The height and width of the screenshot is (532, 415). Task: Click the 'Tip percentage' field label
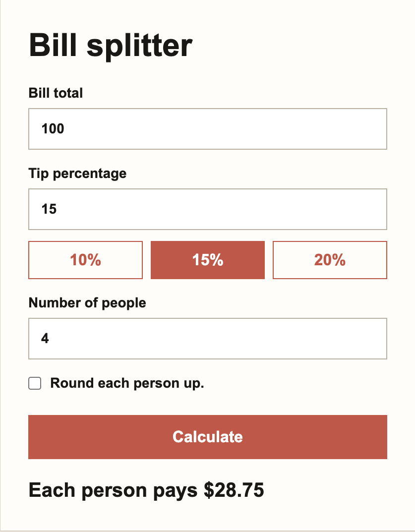(77, 174)
